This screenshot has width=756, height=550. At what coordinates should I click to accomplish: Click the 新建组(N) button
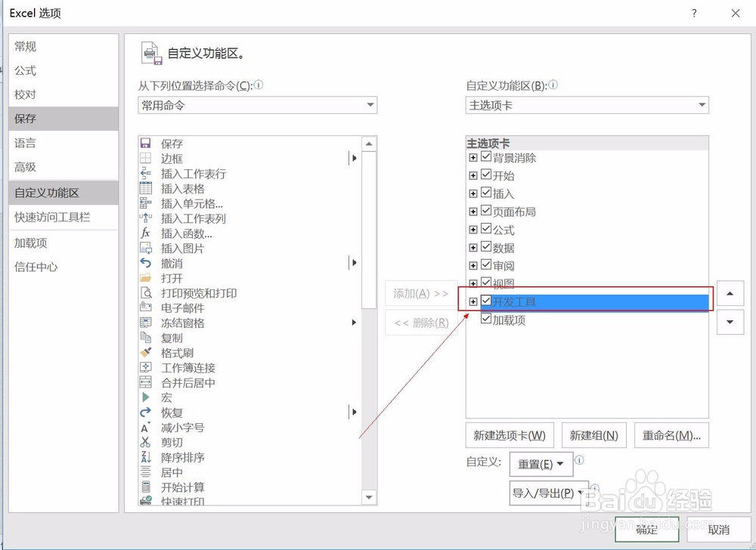(x=594, y=435)
